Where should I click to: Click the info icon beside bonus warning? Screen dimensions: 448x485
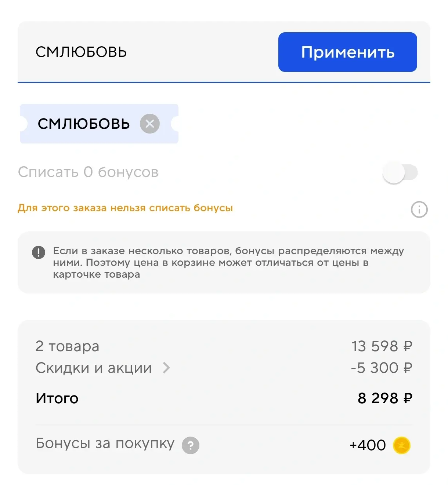click(x=419, y=210)
